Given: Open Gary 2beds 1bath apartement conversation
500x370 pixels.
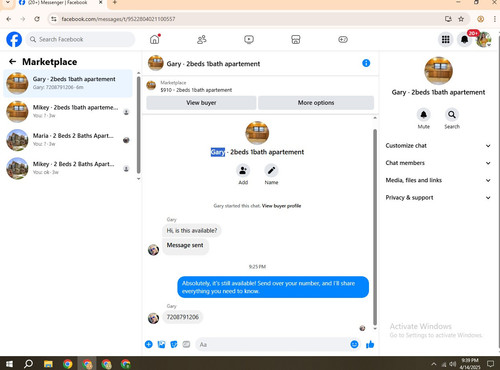Looking at the screenshot, I should 68,83.
